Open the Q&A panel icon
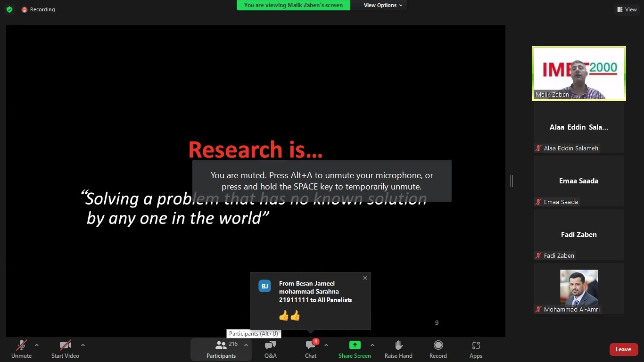Image resolution: width=644 pixels, height=362 pixels. [x=270, y=346]
